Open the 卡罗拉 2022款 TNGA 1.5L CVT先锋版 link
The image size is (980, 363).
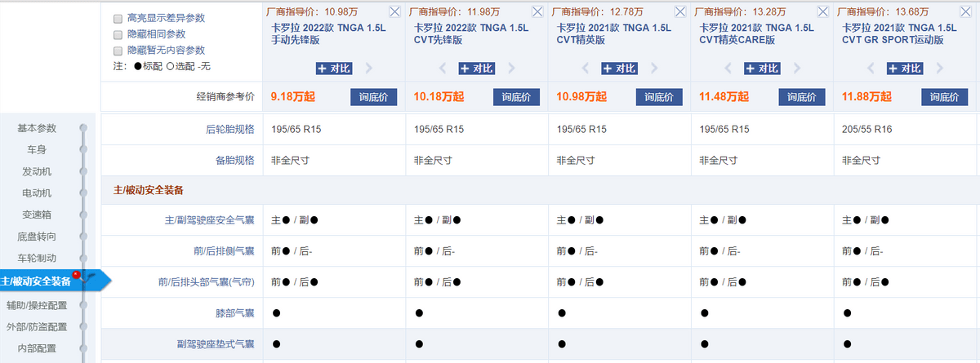point(470,33)
